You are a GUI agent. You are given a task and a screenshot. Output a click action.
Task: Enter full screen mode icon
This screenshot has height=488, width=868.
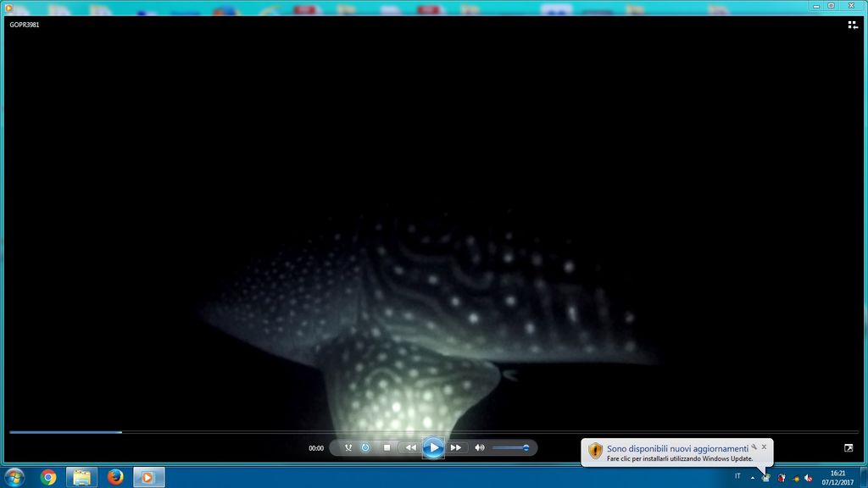pos(849,447)
